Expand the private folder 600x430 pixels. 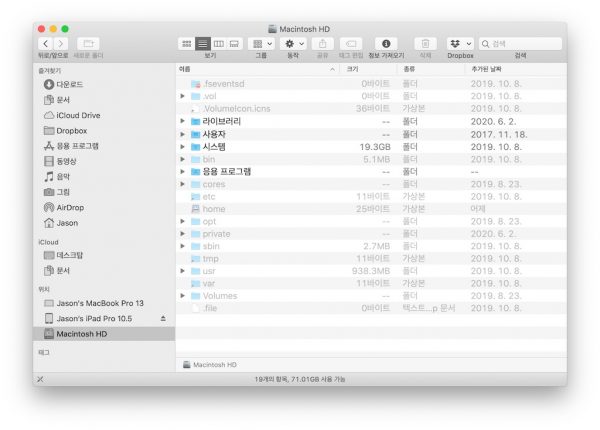pos(183,233)
